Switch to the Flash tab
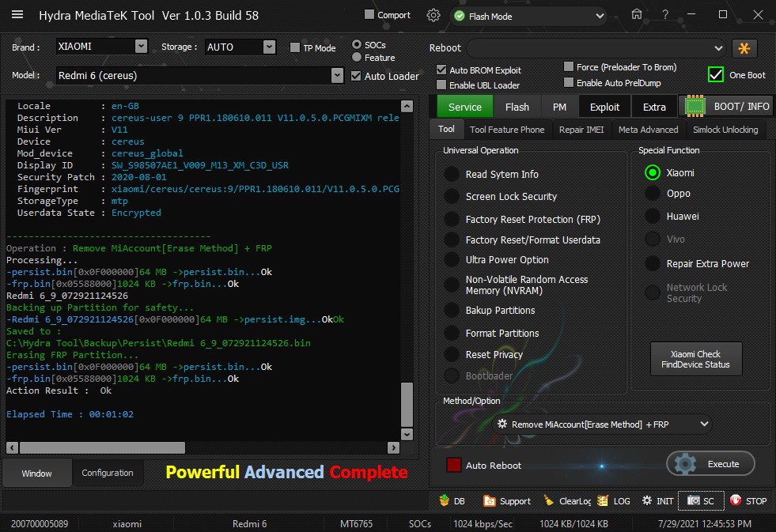Screen dimensions: 776x532 click(x=517, y=107)
